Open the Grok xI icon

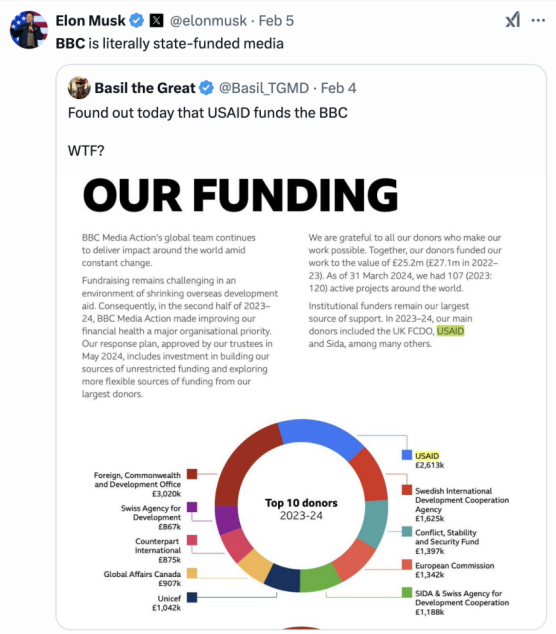[513, 20]
